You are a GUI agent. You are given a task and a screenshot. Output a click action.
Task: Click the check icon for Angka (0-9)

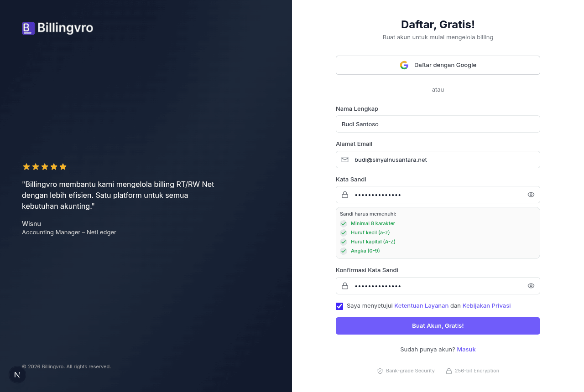click(344, 251)
